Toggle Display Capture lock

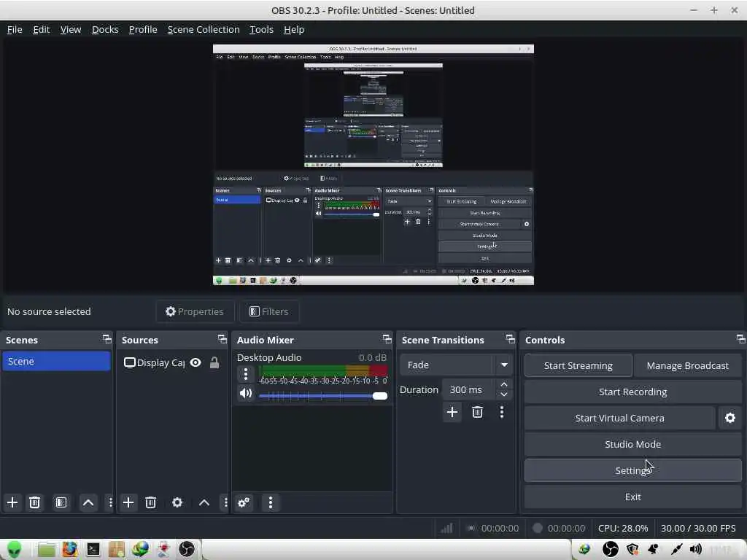214,362
